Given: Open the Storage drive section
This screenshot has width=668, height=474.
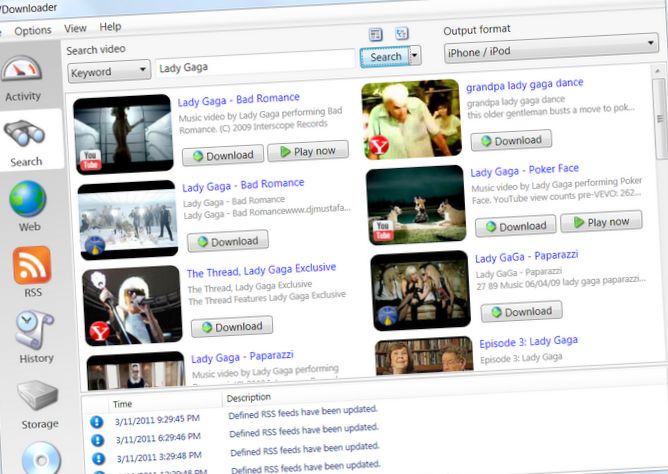Looking at the screenshot, I should point(38,405).
